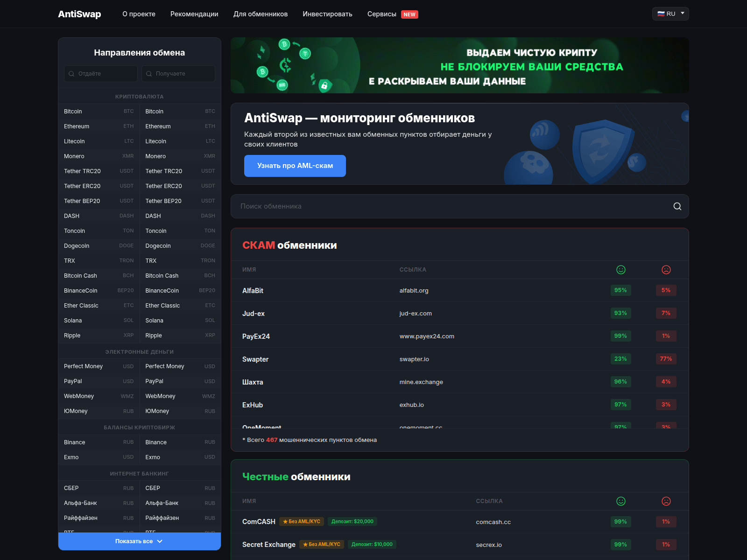The image size is (747, 560).
Task: Click the Поиск обменника search field
Action: click(460, 206)
